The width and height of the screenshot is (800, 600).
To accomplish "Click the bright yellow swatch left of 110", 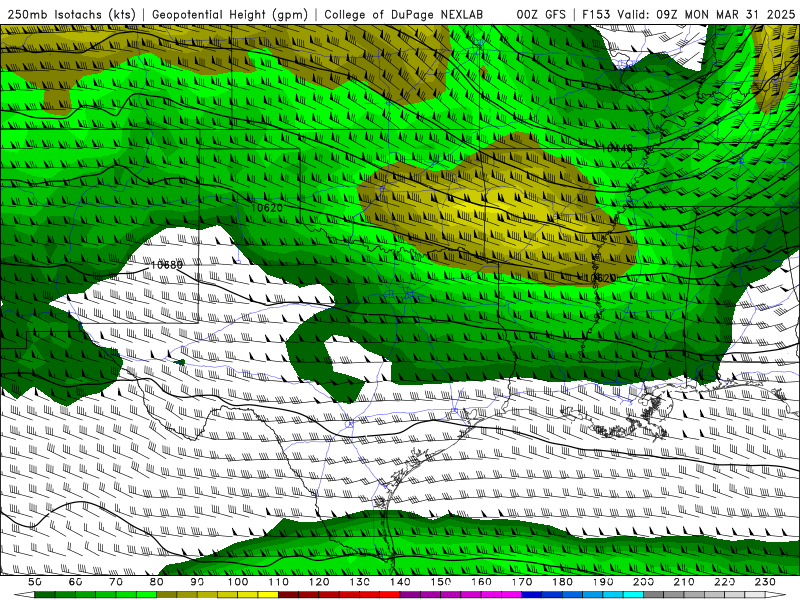I will point(268,595).
